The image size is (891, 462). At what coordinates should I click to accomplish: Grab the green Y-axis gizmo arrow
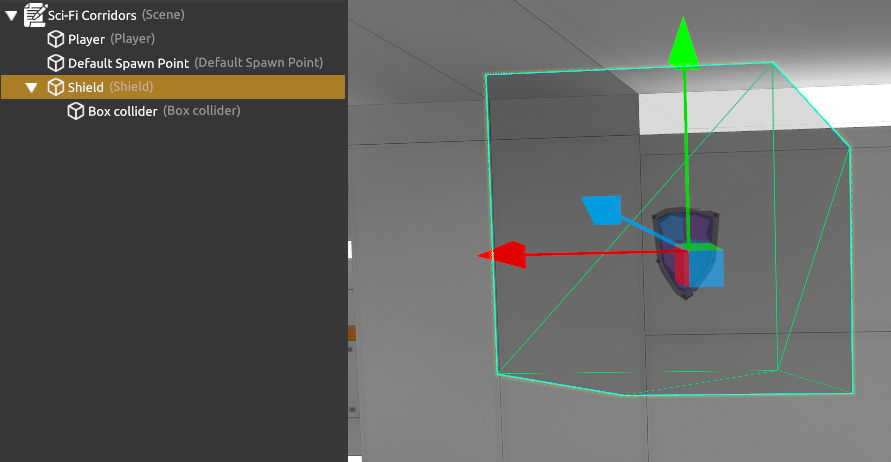pyautogui.click(x=683, y=40)
